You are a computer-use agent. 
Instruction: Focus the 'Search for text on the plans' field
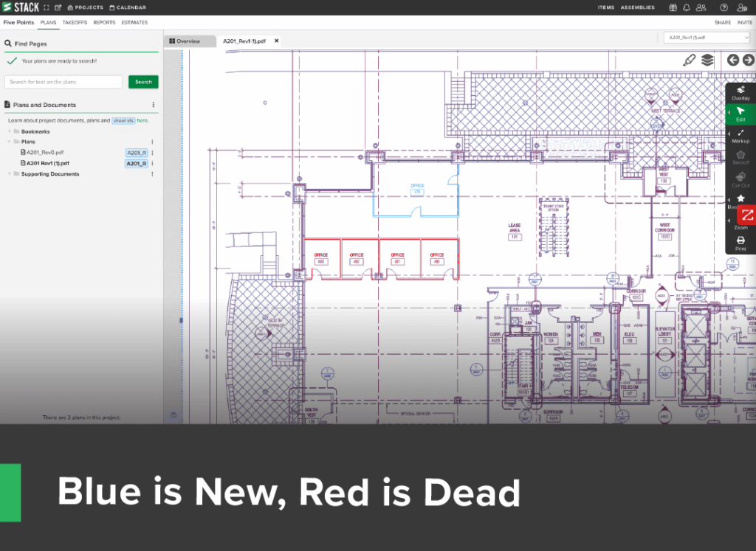click(63, 82)
